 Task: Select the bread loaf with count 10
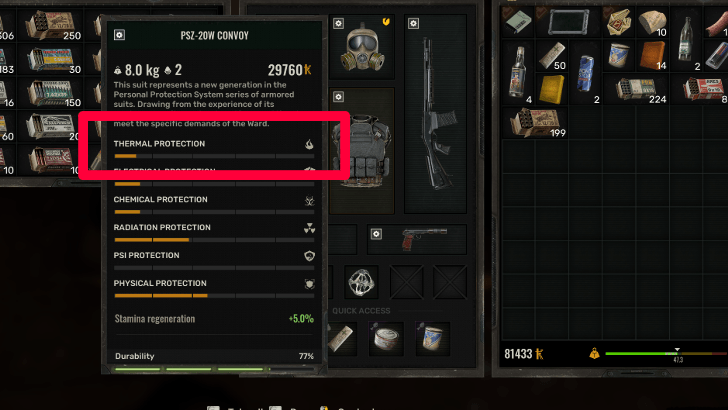(x=652, y=21)
